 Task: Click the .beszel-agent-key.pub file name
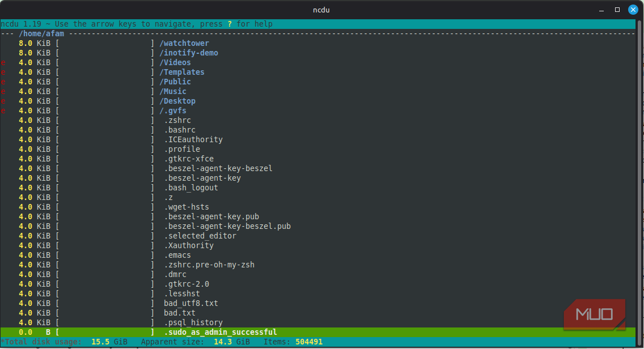(x=211, y=217)
